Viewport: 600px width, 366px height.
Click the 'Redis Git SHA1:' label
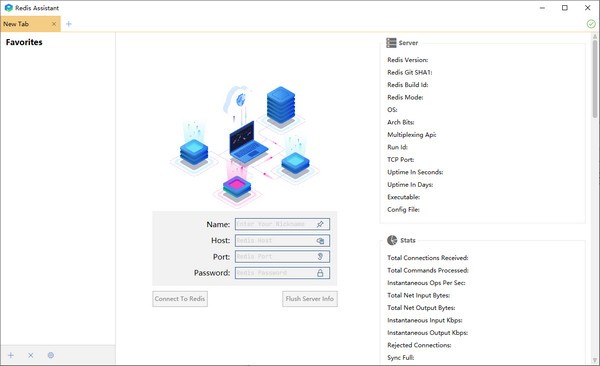pyautogui.click(x=410, y=72)
